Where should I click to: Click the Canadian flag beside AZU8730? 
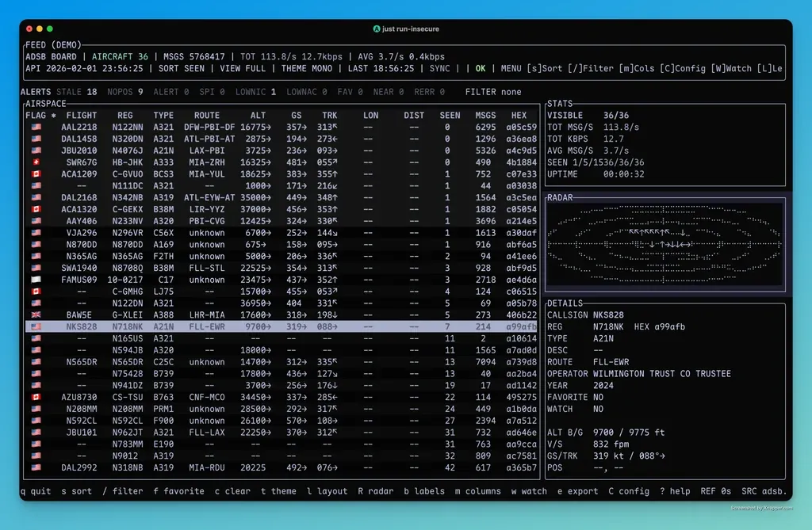tap(36, 397)
